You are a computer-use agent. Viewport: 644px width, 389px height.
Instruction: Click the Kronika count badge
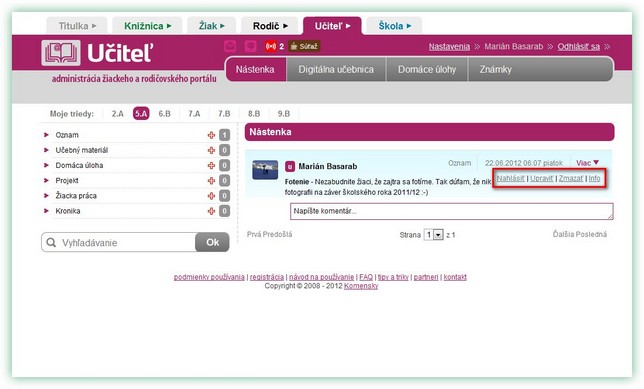[x=224, y=211]
